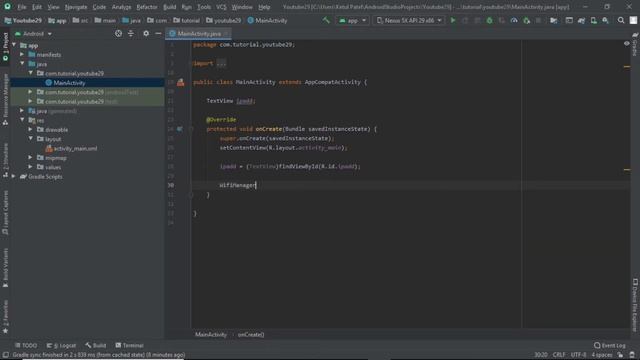Open the Navigate menu
The width and height of the screenshot is (640, 360).
point(76,7)
